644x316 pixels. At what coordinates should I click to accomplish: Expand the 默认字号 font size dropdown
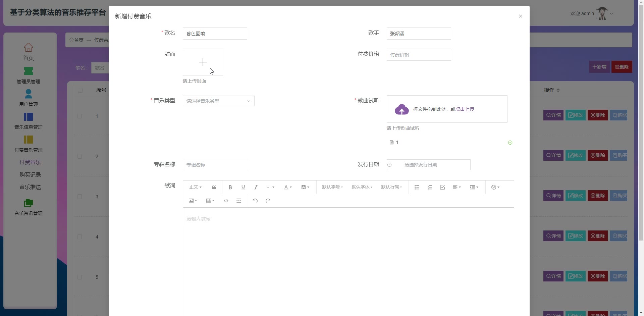click(332, 187)
